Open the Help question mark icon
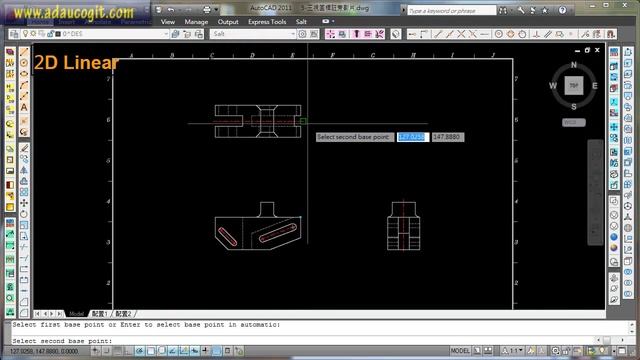 pos(562,11)
